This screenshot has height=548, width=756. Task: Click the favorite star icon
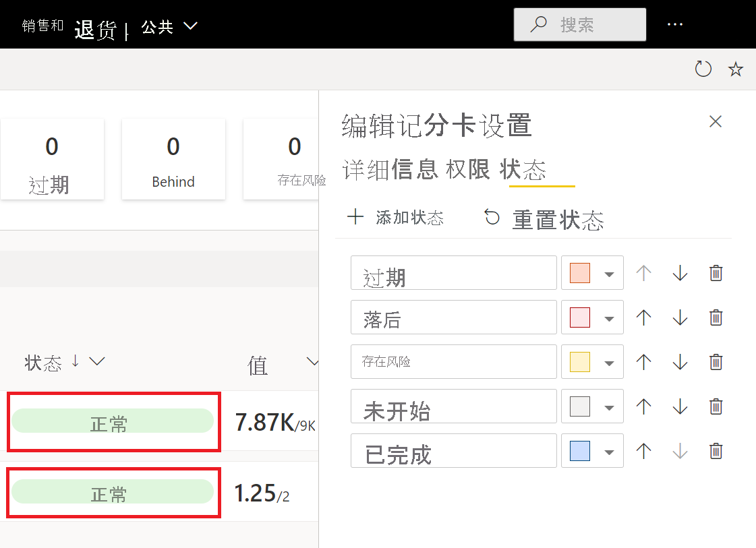(736, 69)
